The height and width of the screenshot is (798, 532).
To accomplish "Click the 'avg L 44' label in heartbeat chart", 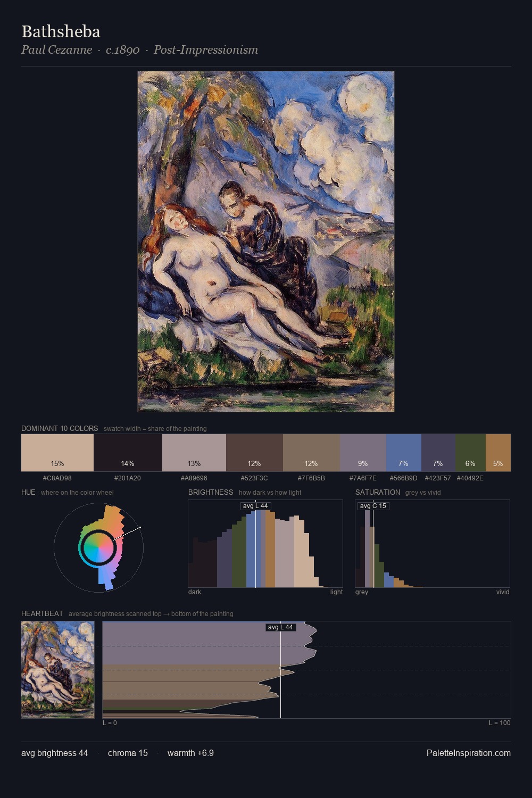I will [x=280, y=627].
